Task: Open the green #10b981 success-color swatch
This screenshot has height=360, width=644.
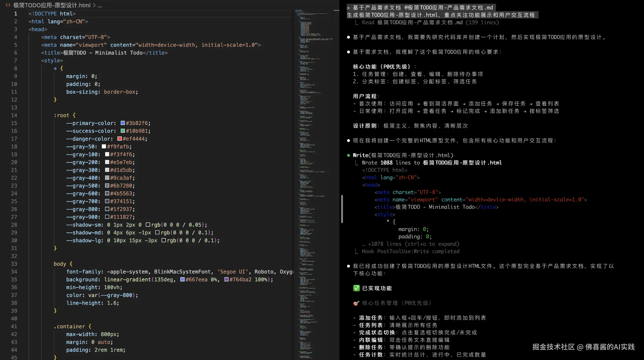Action: coord(123,131)
